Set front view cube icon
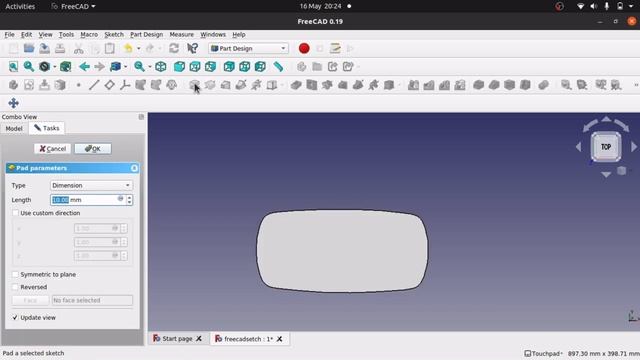Screen dimensions: 640x360 click(179, 67)
